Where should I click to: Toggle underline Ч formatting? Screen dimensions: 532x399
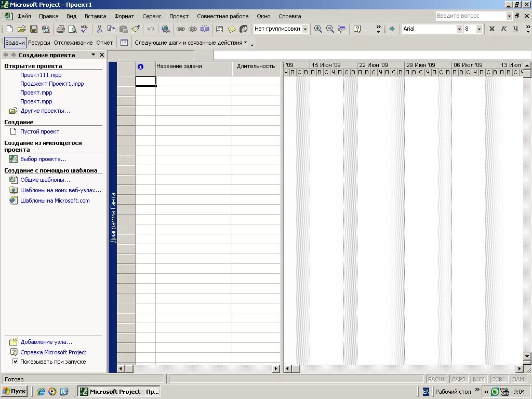click(x=516, y=29)
